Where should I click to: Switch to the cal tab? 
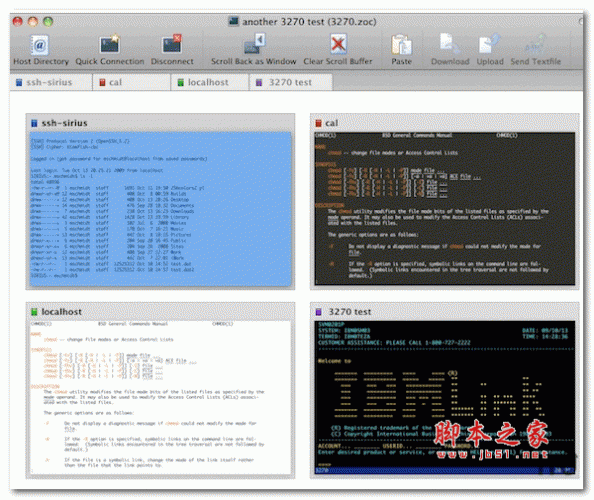[131, 82]
